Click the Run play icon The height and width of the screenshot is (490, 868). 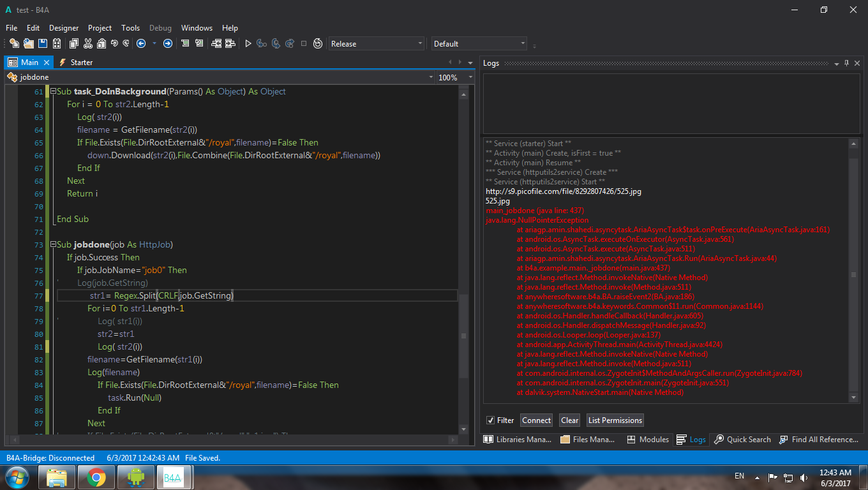[248, 43]
